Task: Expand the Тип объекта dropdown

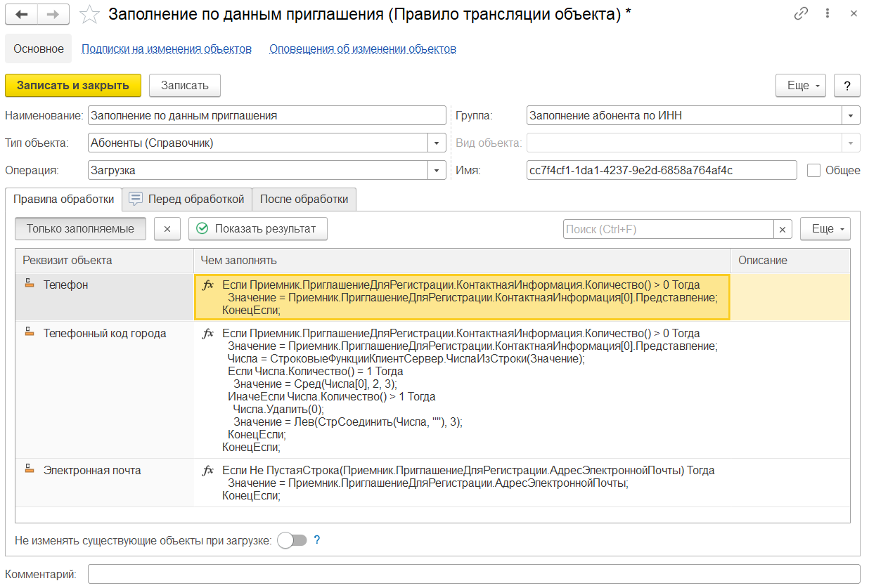Action: (x=437, y=143)
